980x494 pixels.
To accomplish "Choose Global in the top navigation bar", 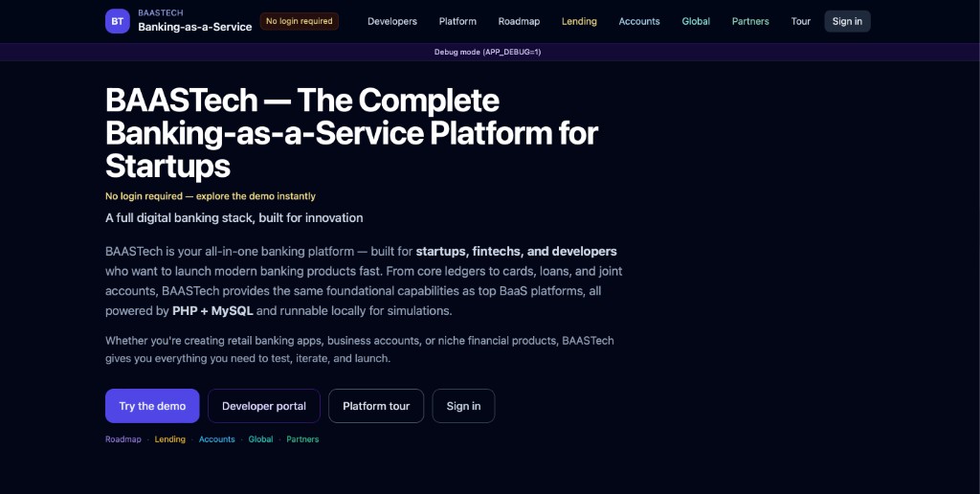I will point(696,21).
